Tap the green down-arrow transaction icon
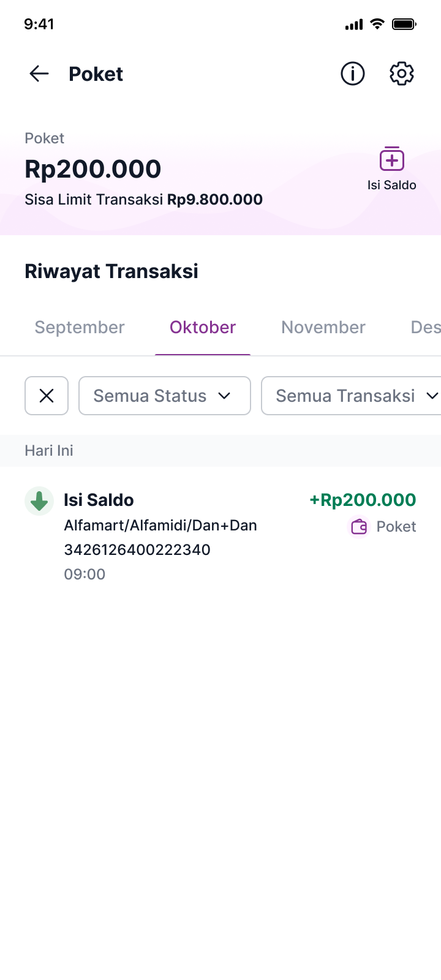 (39, 501)
